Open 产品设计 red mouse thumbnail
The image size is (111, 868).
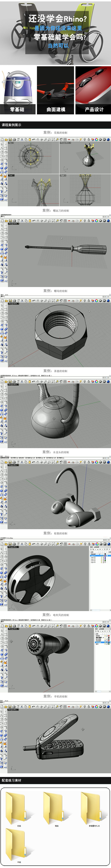click(x=93, y=91)
